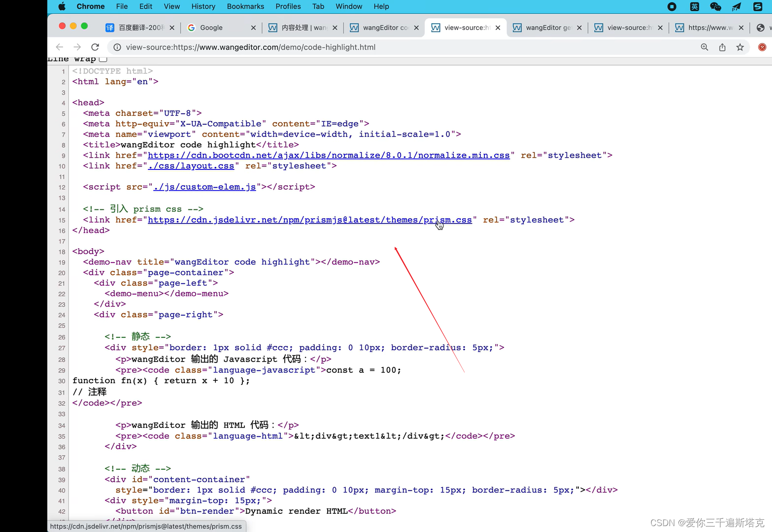Open the History menu

coord(203,6)
